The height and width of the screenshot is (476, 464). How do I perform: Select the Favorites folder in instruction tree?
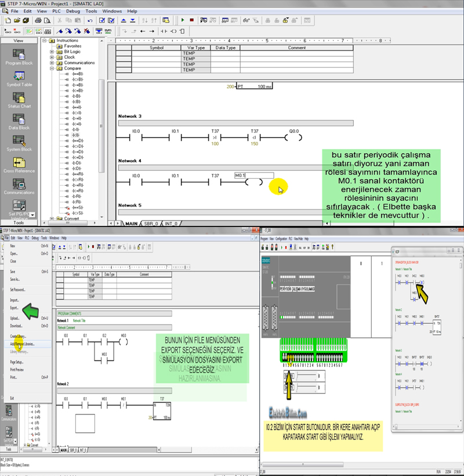72,46
